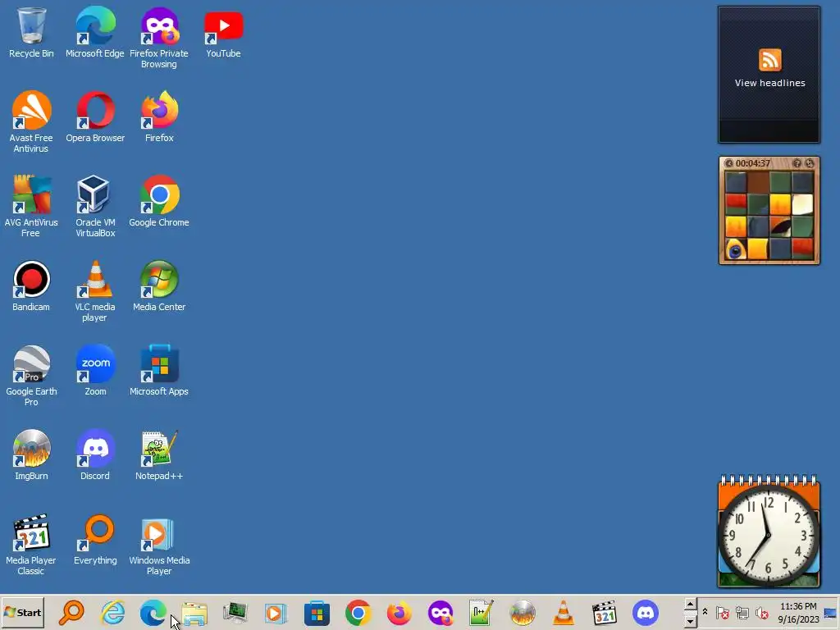Select the Media Center desktop icon
This screenshot has height=630, width=840.
[x=159, y=285]
